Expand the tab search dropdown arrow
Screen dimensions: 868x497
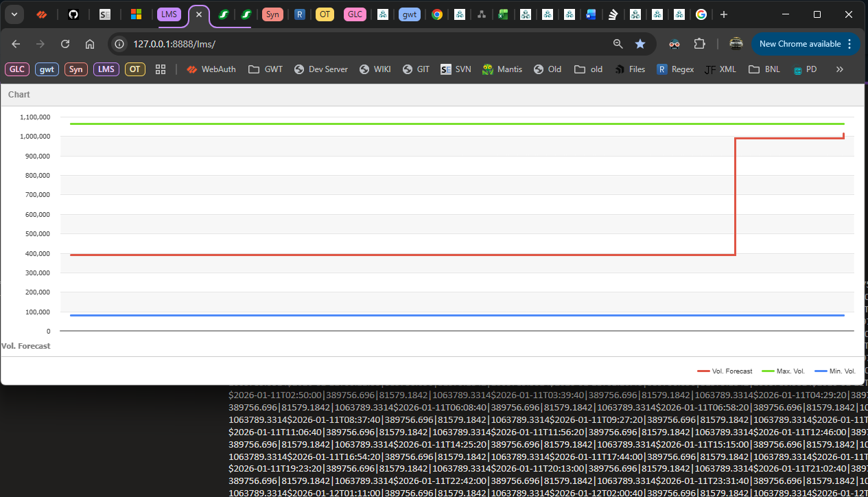tap(14, 14)
